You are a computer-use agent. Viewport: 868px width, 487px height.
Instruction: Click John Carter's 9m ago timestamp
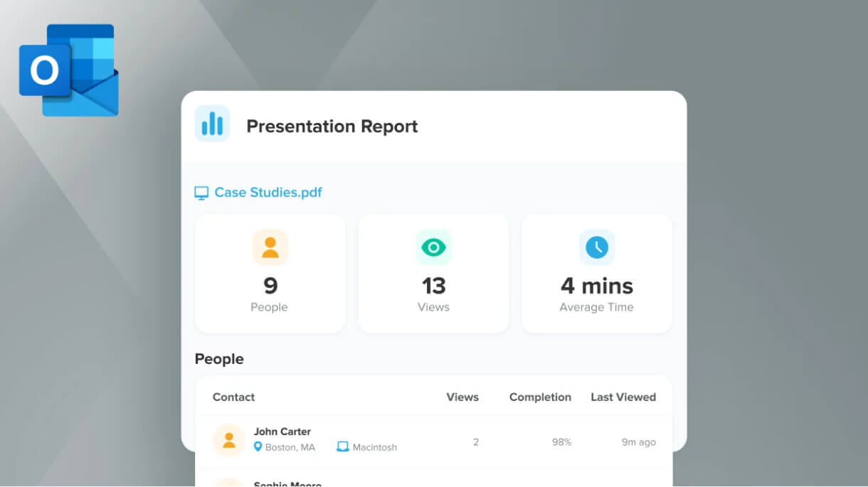point(639,441)
